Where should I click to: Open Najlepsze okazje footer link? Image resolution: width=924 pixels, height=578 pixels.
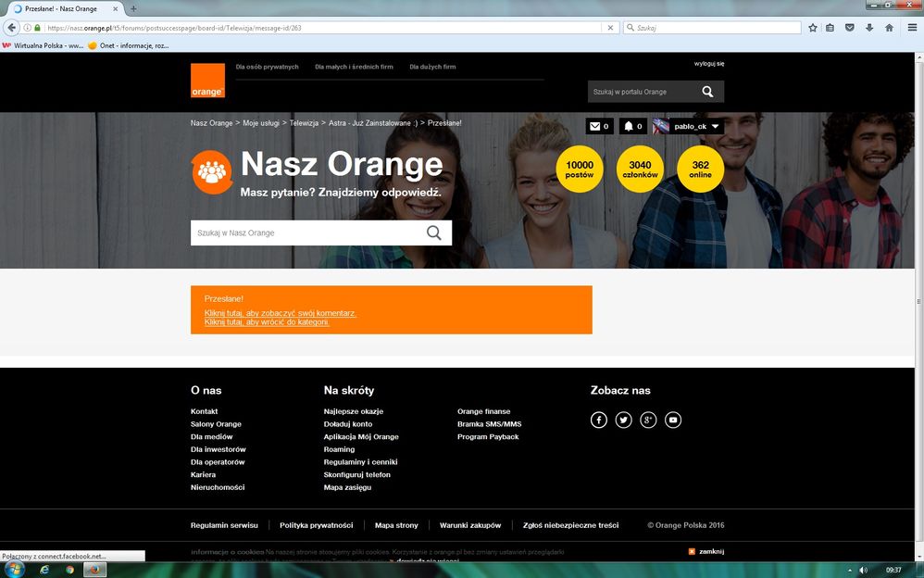353,411
